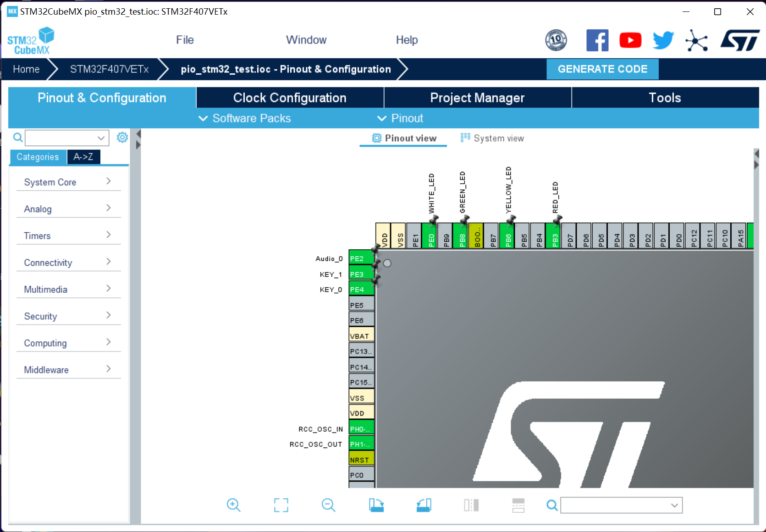Click the zoom out icon below chip view
This screenshot has height=532, width=766.
coord(328,505)
